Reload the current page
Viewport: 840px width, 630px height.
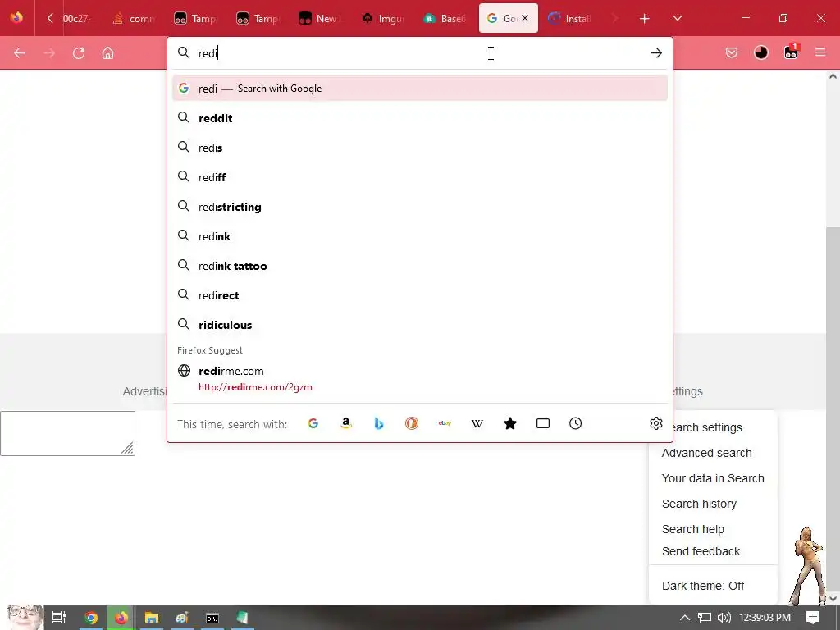(x=79, y=53)
